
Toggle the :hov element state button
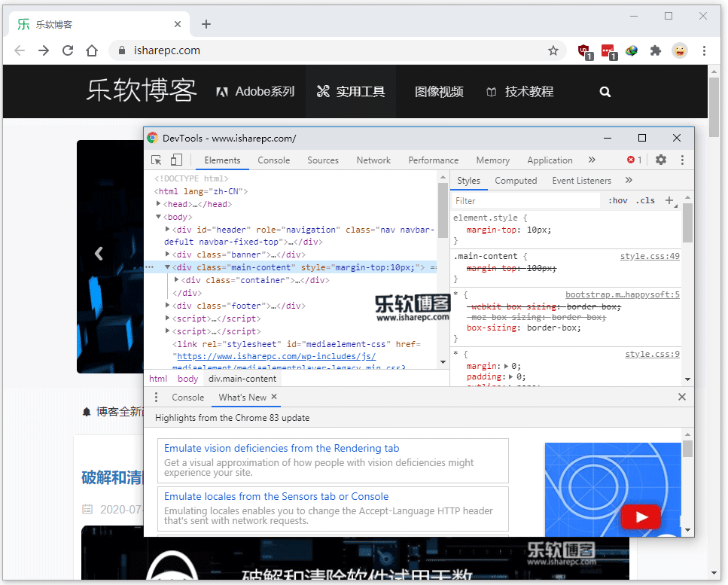click(618, 200)
